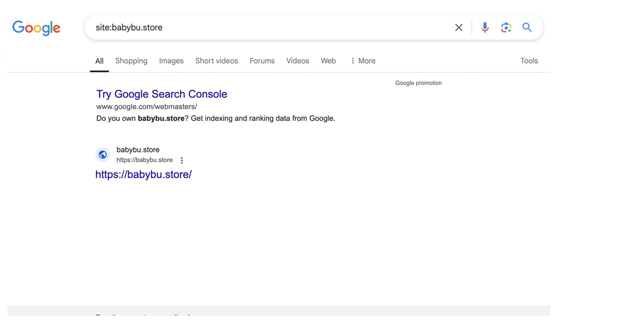Start voice search with the microphone icon

pyautogui.click(x=485, y=27)
